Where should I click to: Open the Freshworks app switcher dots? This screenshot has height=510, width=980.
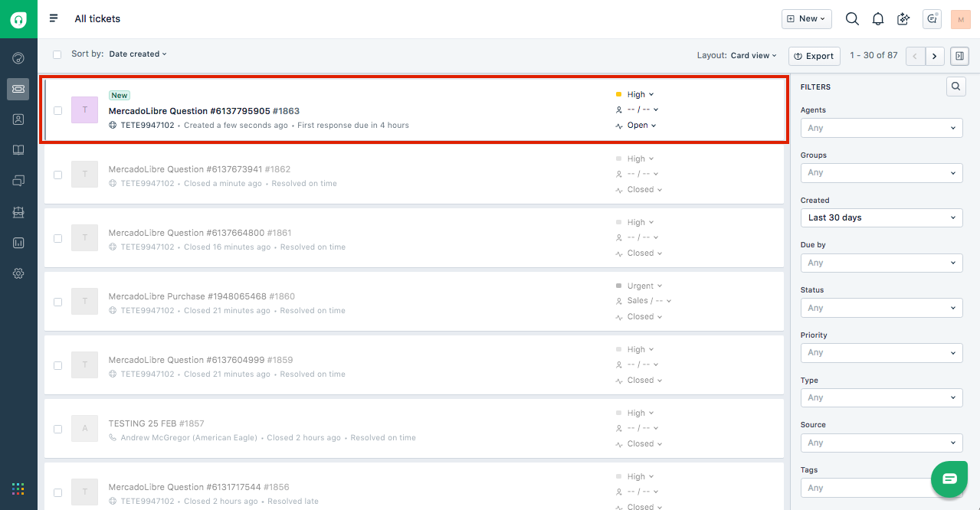18,489
